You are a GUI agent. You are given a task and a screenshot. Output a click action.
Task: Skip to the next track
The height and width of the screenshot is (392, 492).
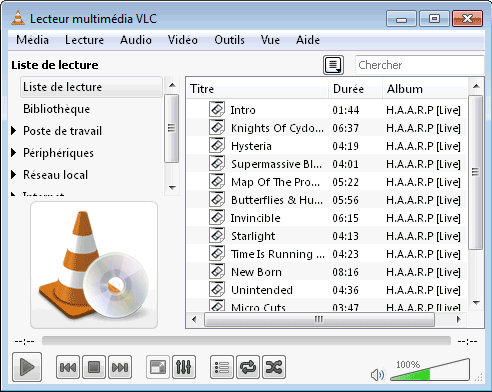click(x=120, y=367)
